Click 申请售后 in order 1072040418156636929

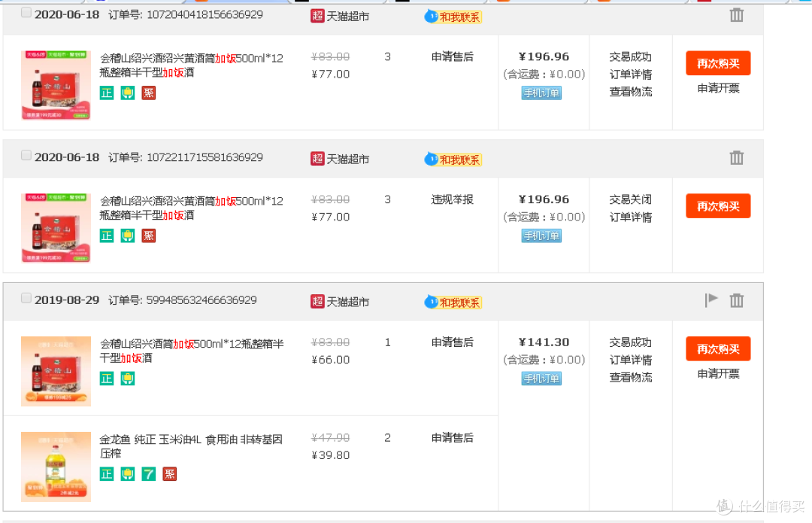point(452,57)
